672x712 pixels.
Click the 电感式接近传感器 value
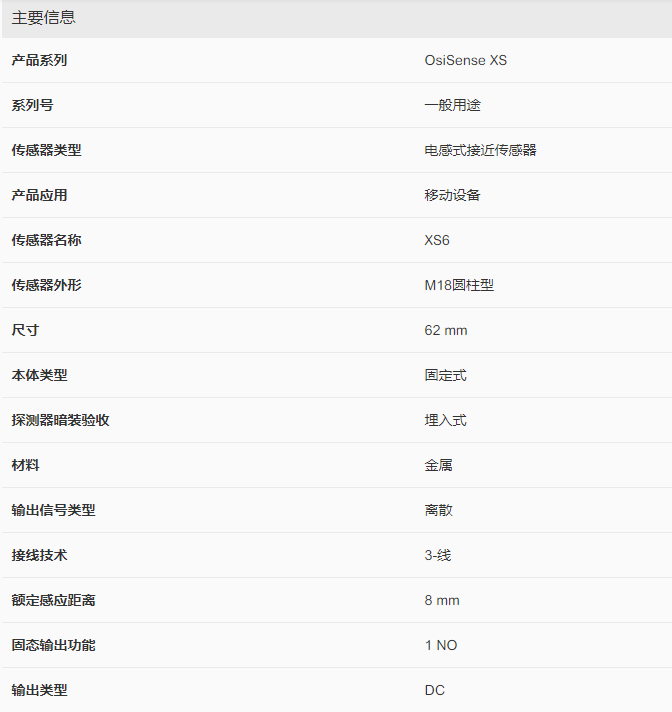tap(480, 150)
